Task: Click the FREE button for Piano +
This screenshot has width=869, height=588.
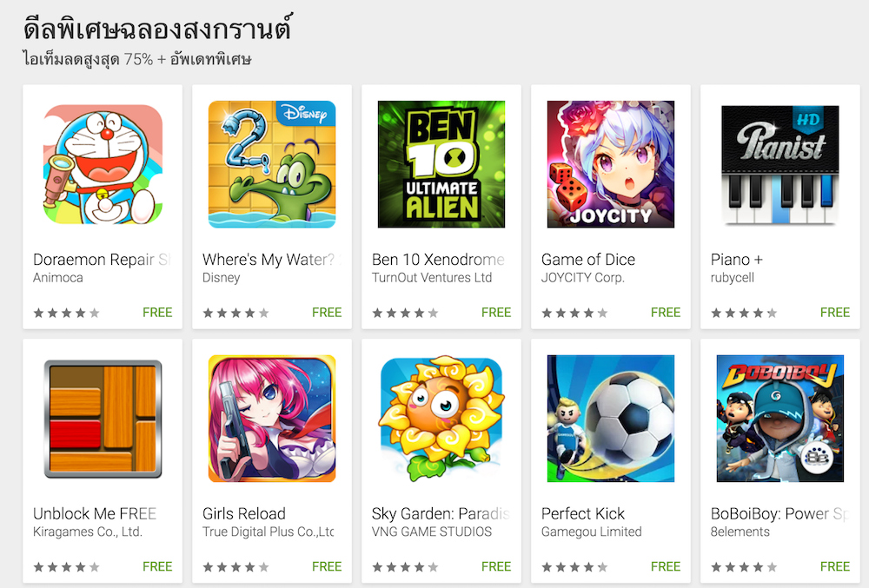Action: 834,313
